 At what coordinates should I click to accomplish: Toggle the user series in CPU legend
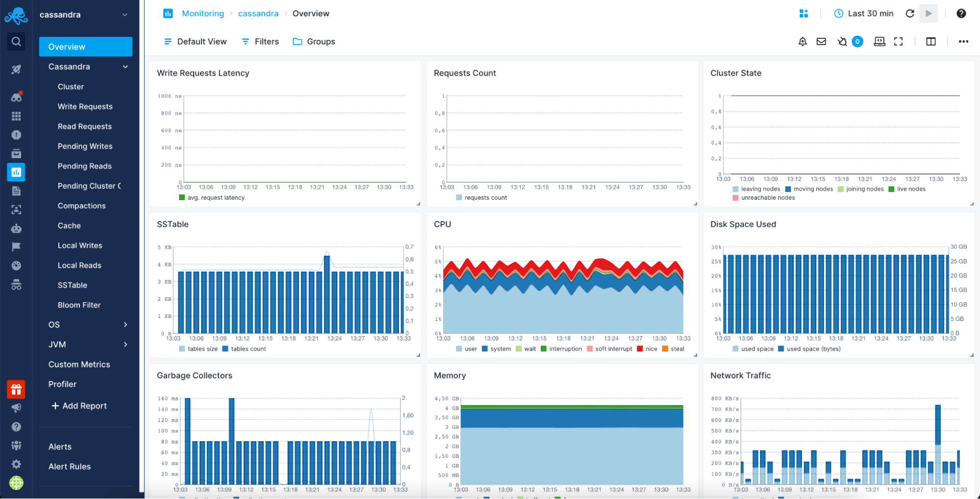(x=466, y=349)
